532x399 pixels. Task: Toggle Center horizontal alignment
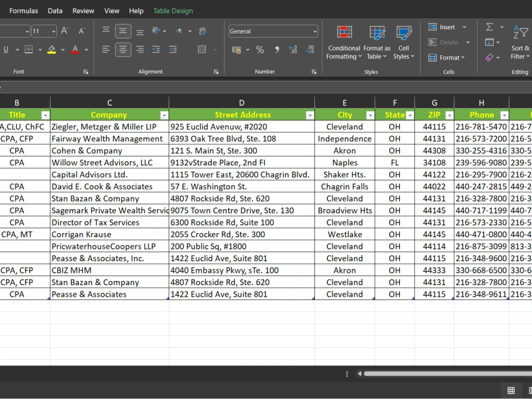pyautogui.click(x=123, y=49)
